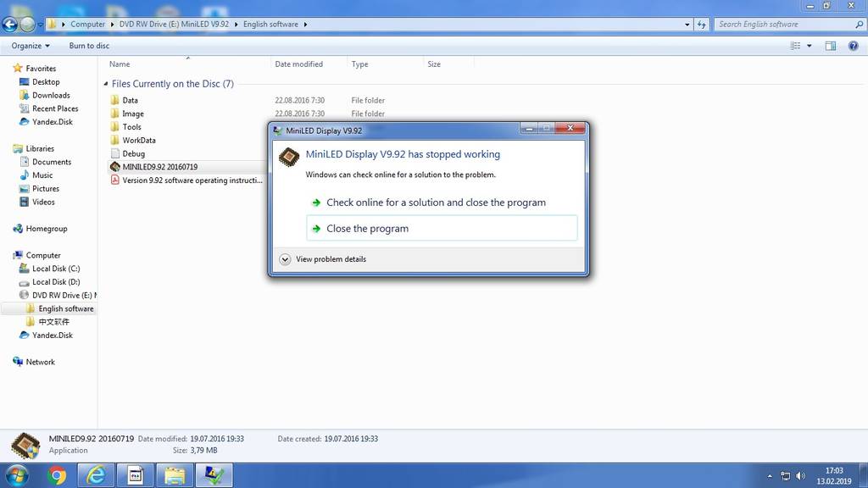Click English software breadcrumb segment
Image resolution: width=868 pixels, height=488 pixels.
pos(270,25)
